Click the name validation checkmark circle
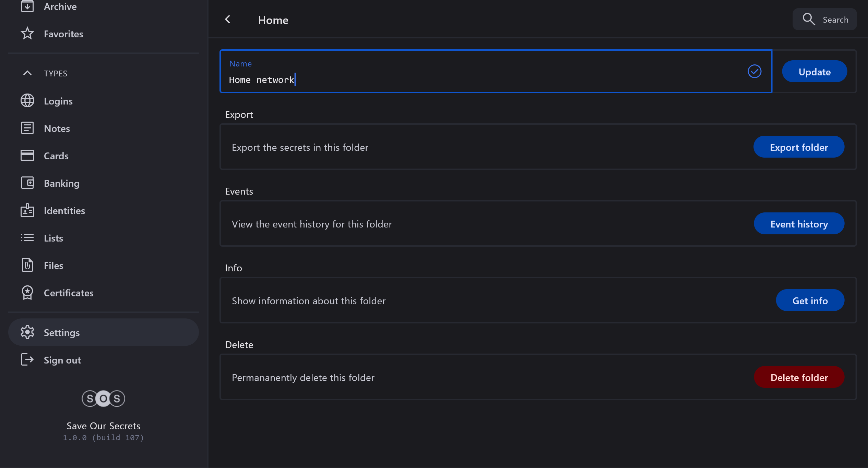 point(754,71)
